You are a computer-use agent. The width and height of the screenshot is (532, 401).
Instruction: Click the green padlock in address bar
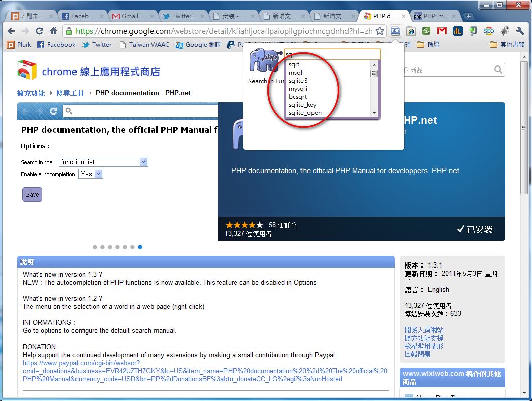pos(69,31)
